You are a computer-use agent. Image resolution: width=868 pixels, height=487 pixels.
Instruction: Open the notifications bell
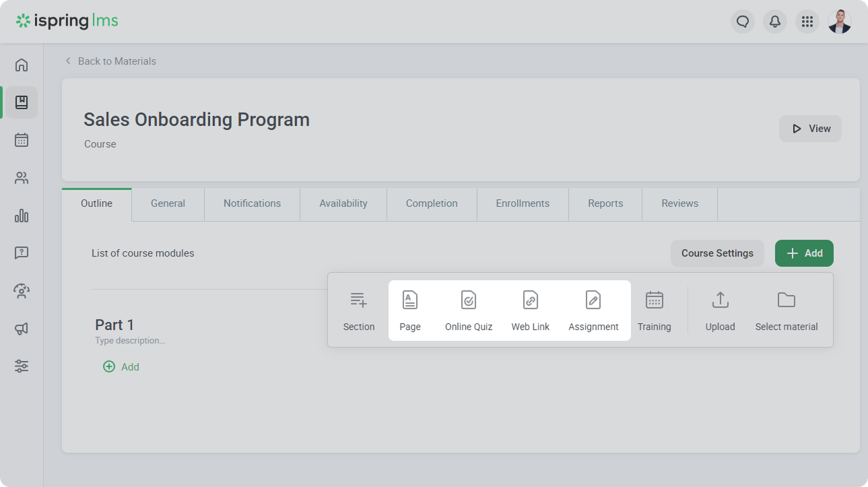[x=775, y=22]
